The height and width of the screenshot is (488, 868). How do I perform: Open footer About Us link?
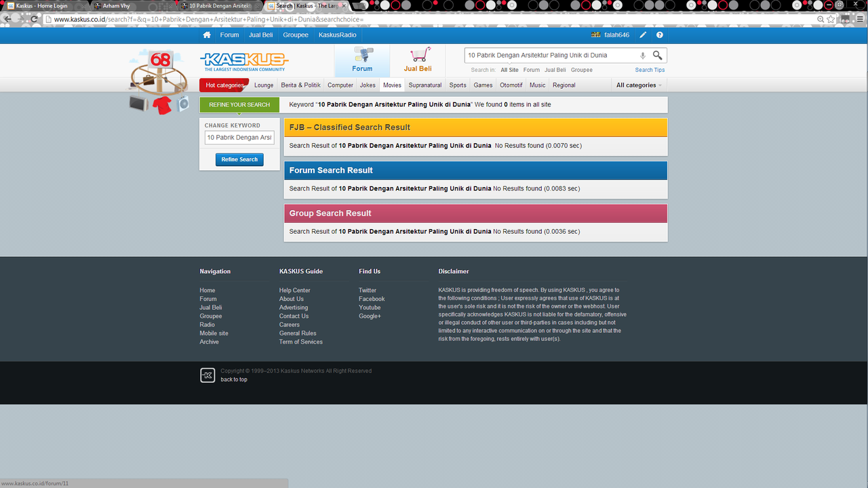[292, 299]
